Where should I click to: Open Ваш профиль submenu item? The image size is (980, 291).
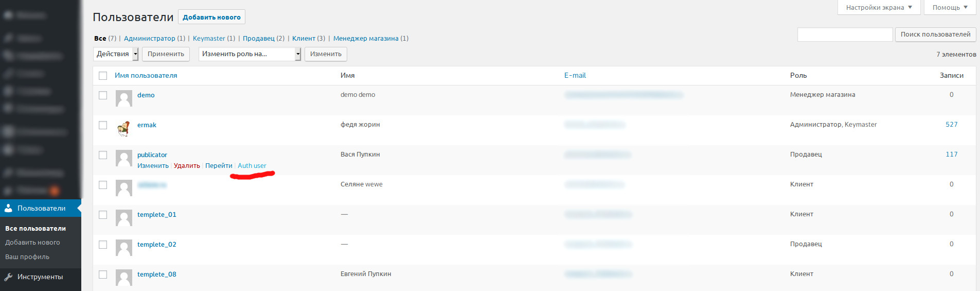[27, 257]
